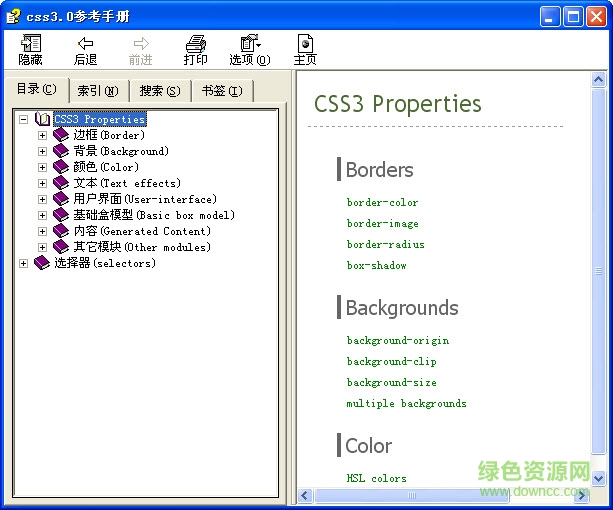This screenshot has height=510, width=613.
Task: Select the 用户界面(User-interface) tree item label
Action: pos(145,199)
